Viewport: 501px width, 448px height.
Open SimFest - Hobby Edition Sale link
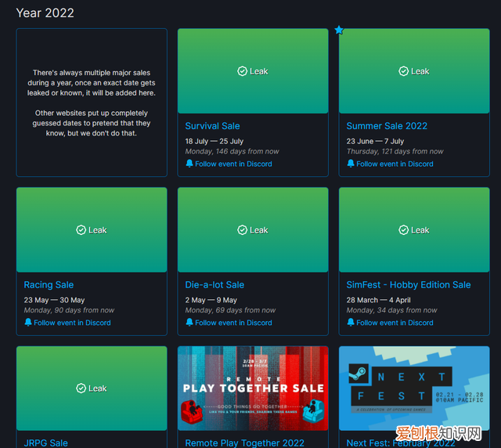click(409, 285)
